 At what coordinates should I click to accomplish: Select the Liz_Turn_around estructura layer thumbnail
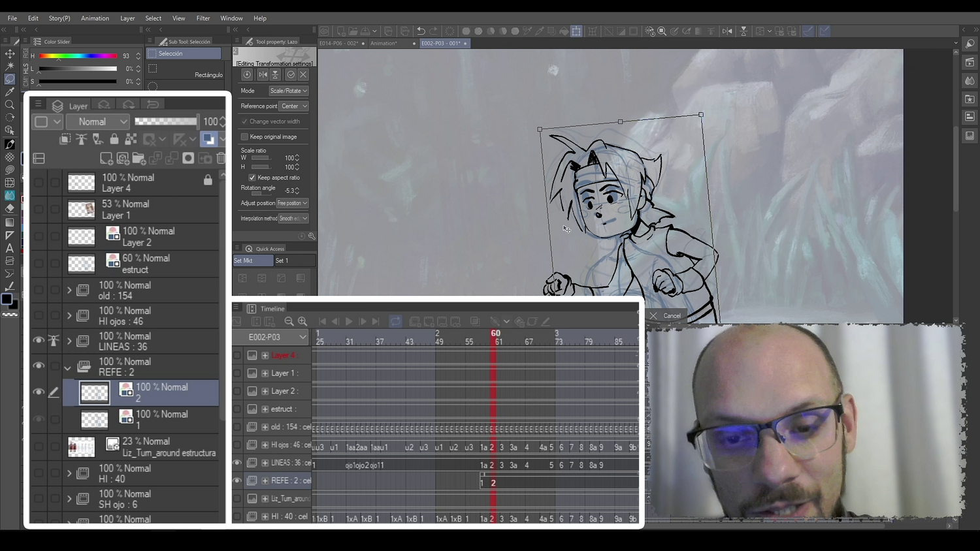81,447
